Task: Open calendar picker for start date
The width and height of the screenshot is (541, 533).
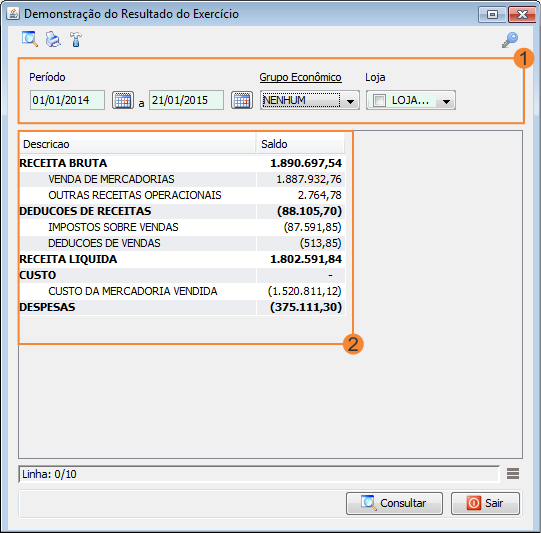Action: tap(123, 100)
